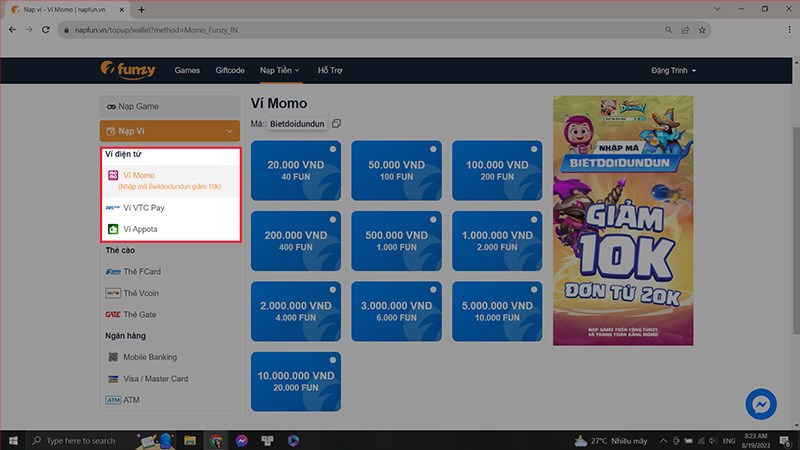The height and width of the screenshot is (450, 800).
Task: Open Messenger from the taskbar
Action: point(242,440)
